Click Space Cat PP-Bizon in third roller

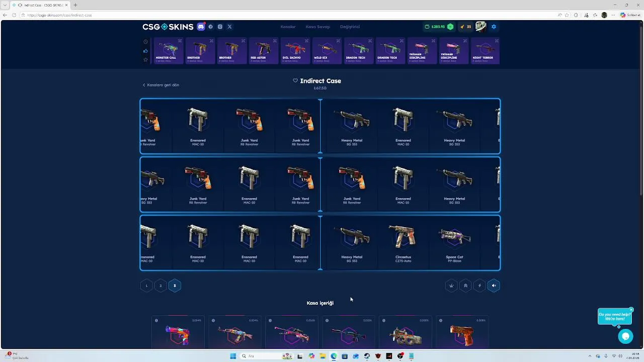pos(454,243)
